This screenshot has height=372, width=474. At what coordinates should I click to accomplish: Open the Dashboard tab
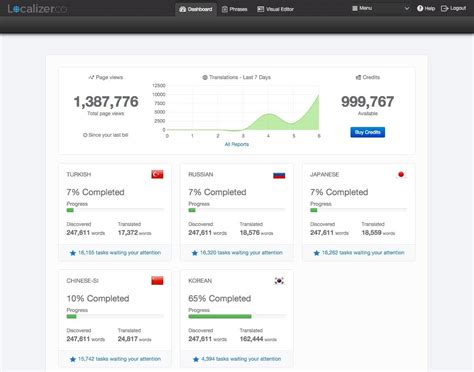196,9
